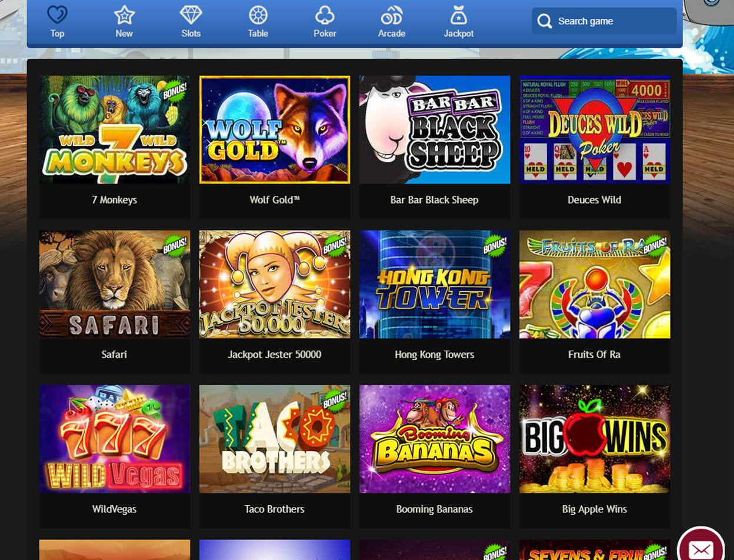Open the Poker club icon category
This screenshot has height=560, width=734.
[325, 15]
